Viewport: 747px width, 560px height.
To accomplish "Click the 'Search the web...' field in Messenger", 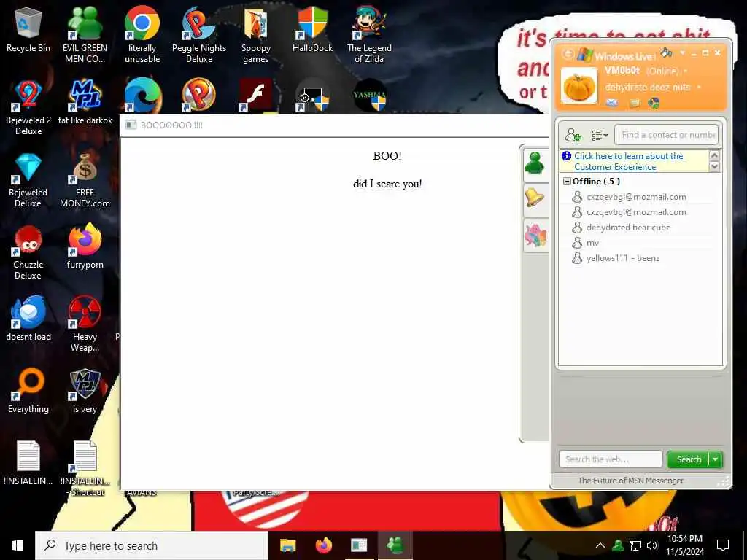I will 611,459.
